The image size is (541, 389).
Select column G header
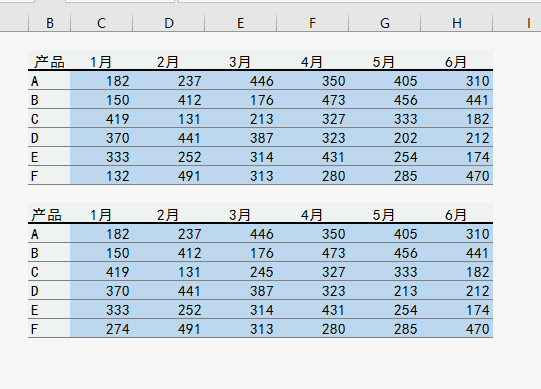pos(385,23)
